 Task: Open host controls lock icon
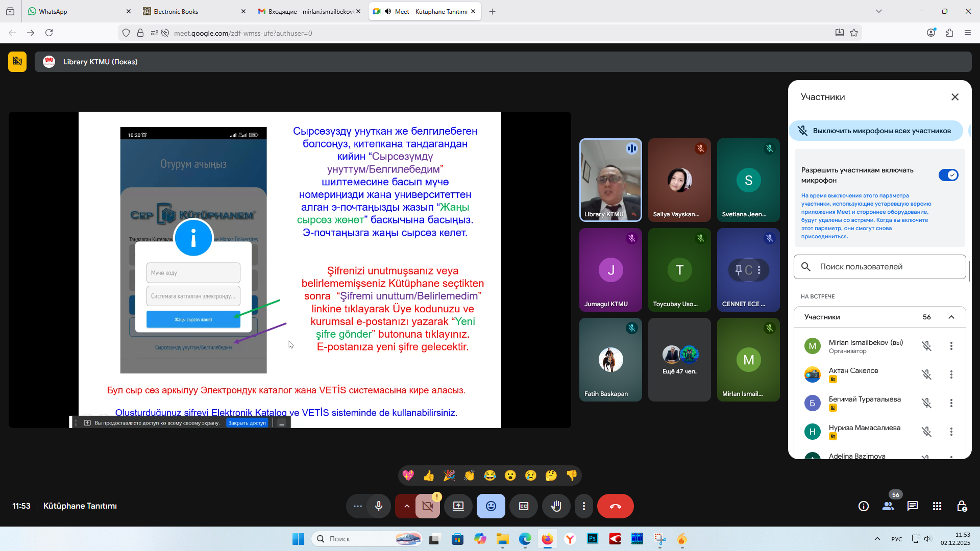point(962,506)
